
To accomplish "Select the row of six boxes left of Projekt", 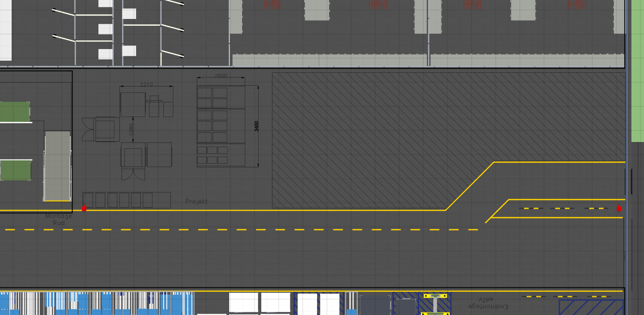I will 127,200.
